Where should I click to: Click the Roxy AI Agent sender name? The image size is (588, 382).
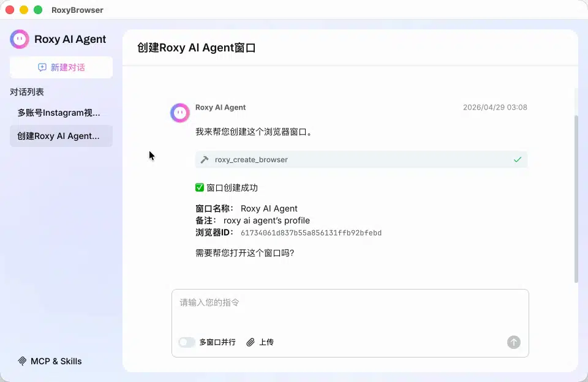tap(221, 107)
